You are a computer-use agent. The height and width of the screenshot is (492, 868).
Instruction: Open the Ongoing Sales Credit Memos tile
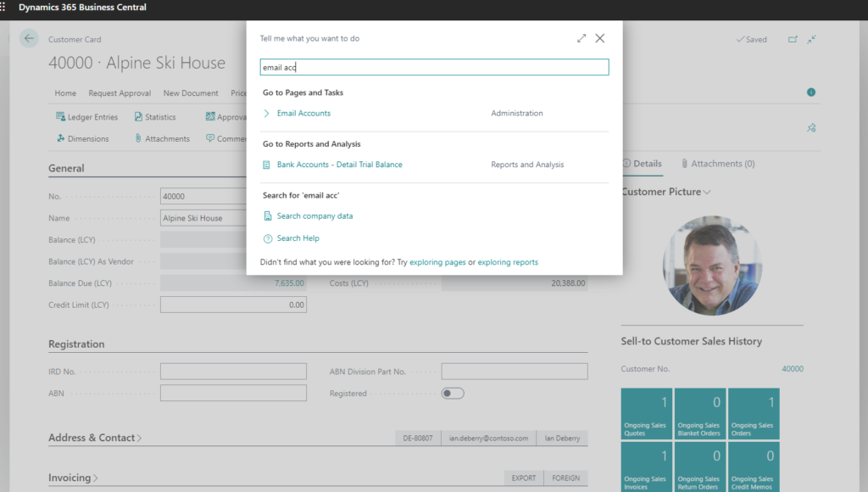coord(754,467)
